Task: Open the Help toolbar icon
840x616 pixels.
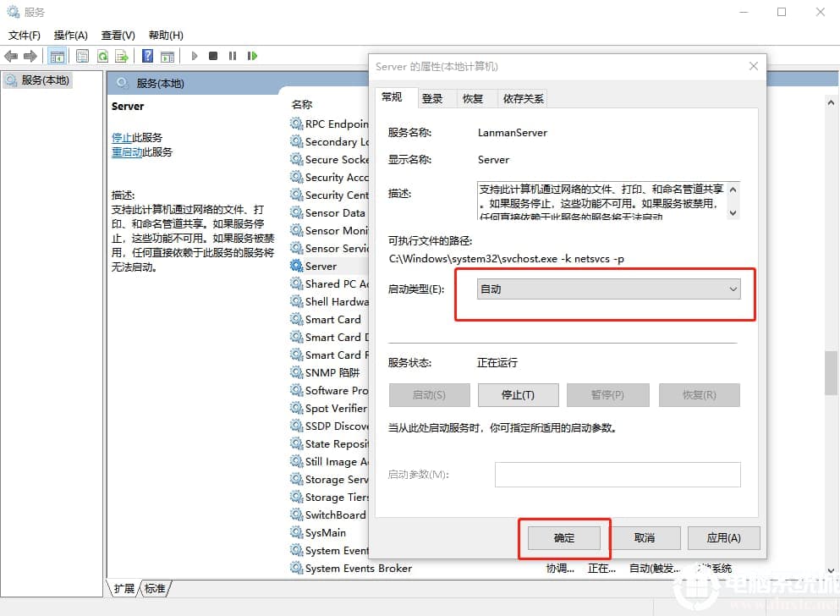Action: point(147,56)
